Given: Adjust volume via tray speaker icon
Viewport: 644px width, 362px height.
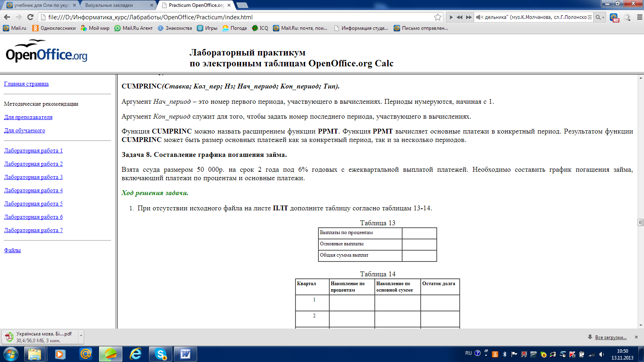Looking at the screenshot, I should 601,354.
